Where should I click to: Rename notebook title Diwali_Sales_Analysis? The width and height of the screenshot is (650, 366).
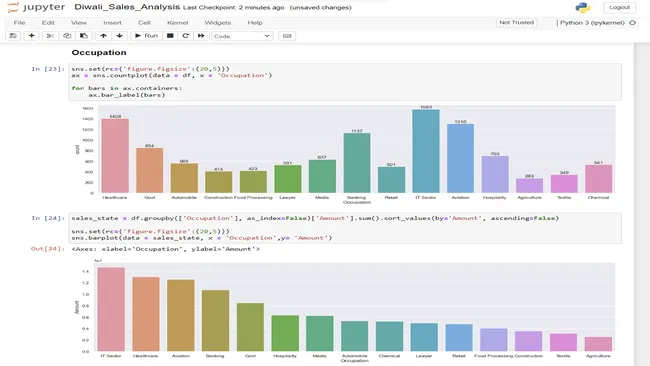[x=127, y=7]
